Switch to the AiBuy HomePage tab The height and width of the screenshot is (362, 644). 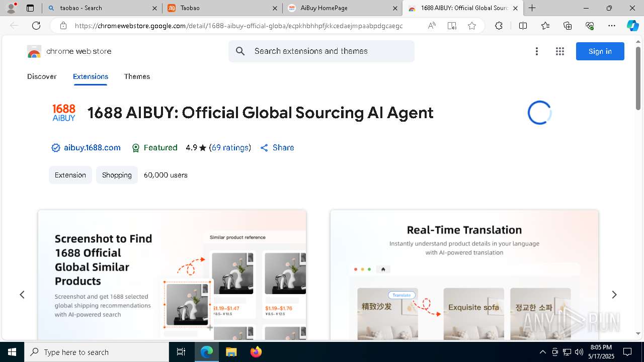(342, 8)
